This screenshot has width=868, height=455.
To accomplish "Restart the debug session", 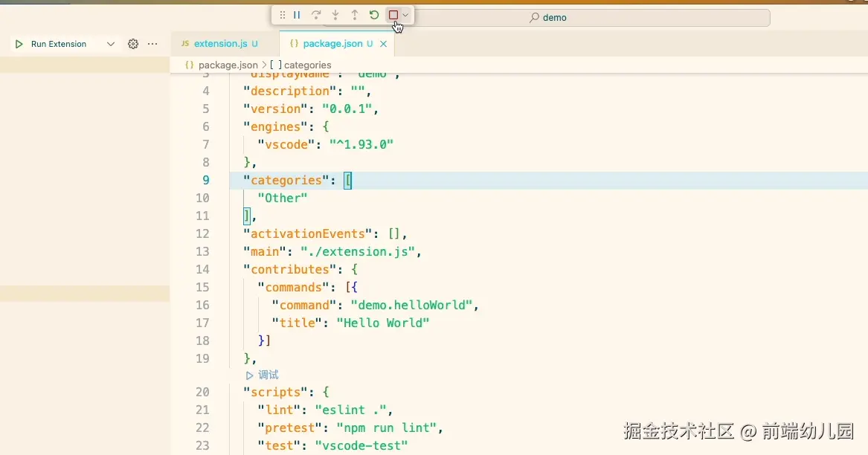I will click(374, 15).
